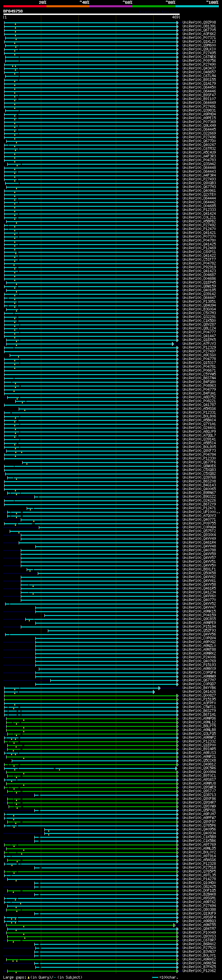Click the yellow gap triangle on UniRef100_Q9C5R6 row
222x980 pixels.
point(59,770)
